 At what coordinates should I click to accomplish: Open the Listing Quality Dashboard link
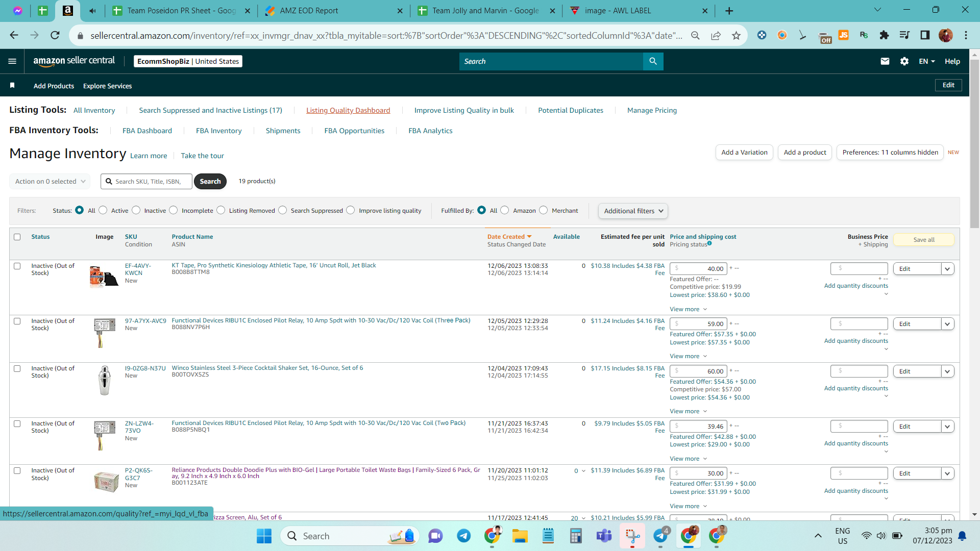(348, 110)
